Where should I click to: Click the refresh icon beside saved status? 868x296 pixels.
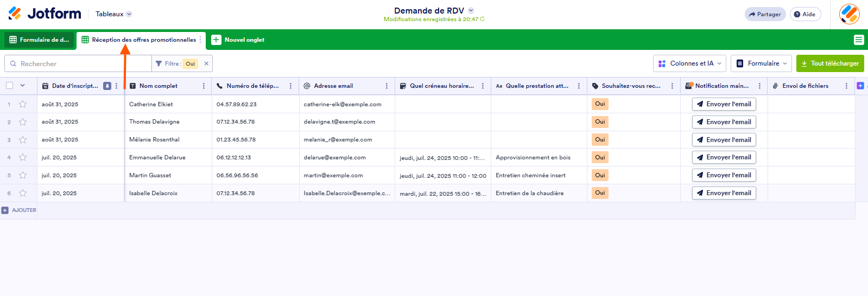tap(482, 19)
